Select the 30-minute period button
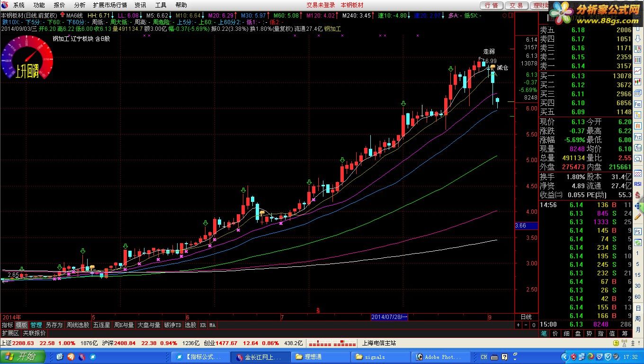 (637, 286)
